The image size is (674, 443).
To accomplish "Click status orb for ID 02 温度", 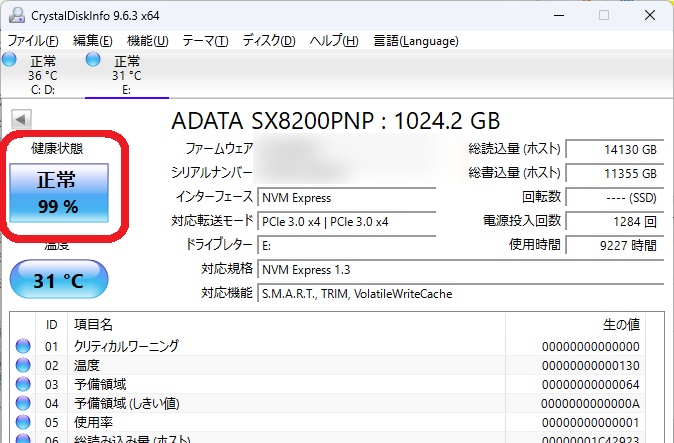I will (x=23, y=365).
